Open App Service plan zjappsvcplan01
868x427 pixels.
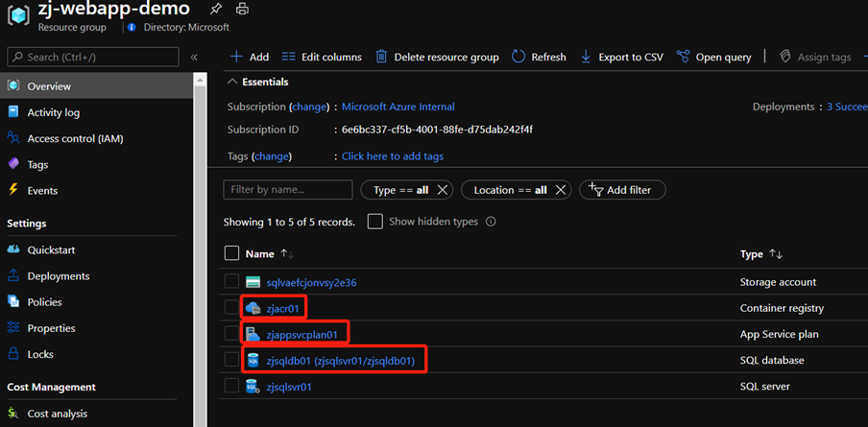point(304,335)
